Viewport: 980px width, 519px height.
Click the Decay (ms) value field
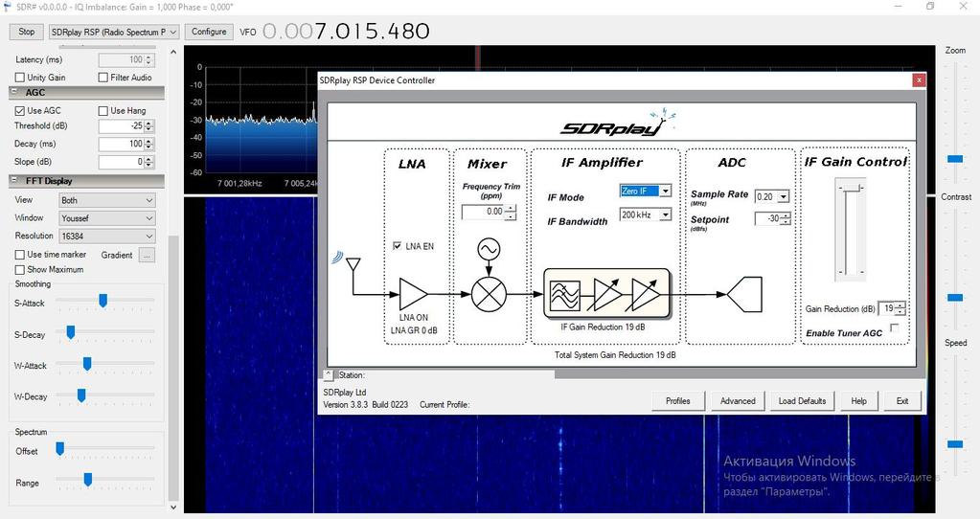[x=125, y=144]
